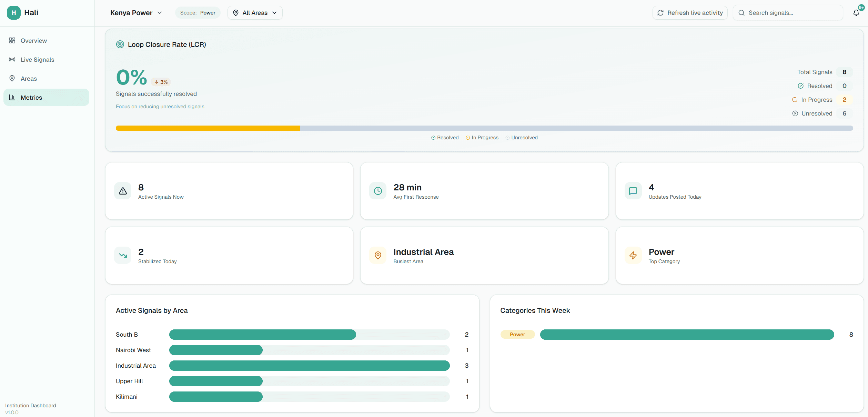Expand the Kenya Power institution dropdown

click(136, 13)
